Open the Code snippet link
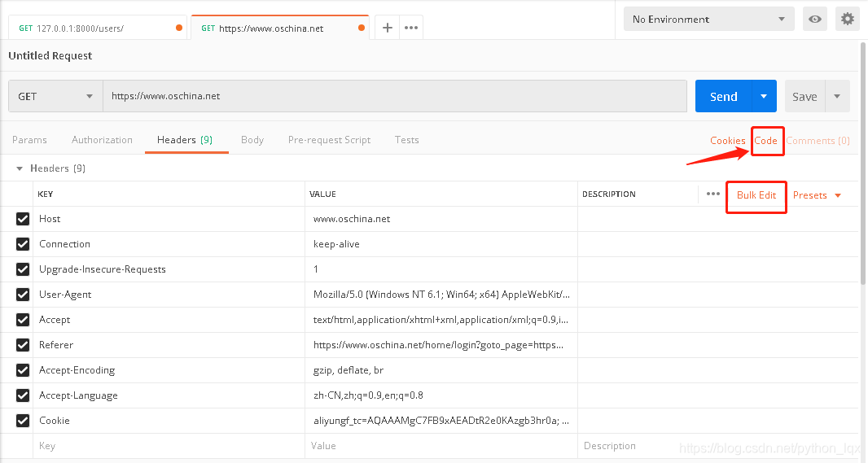Image resolution: width=868 pixels, height=463 pixels. click(x=766, y=141)
